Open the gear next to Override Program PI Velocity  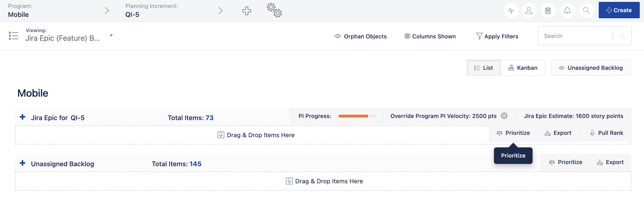pos(505,116)
